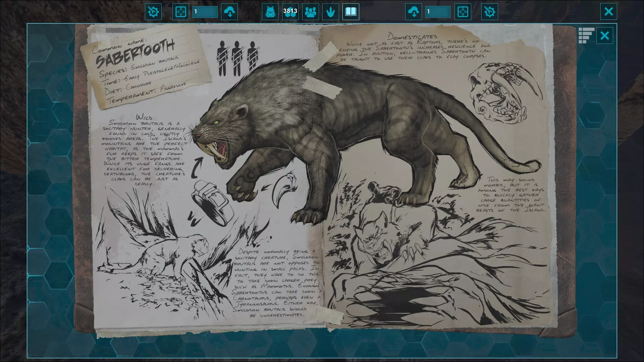Open the backpack inventory tab
644x362 pixels.
coord(270,12)
